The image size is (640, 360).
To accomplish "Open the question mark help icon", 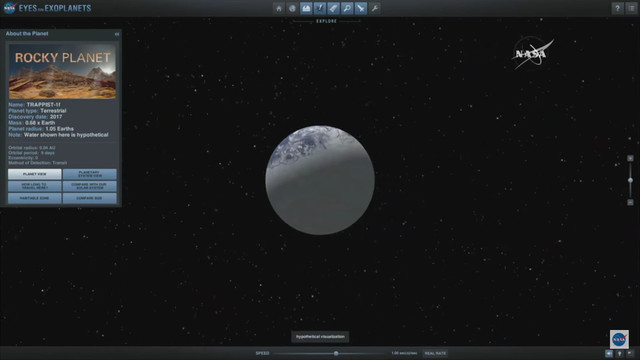I will tap(618, 8).
